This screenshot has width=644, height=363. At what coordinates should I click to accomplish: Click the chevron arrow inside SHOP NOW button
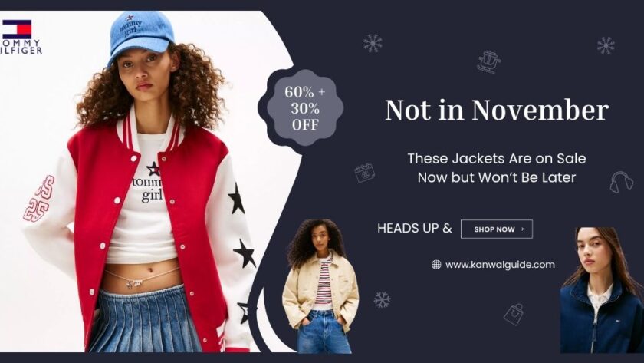point(522,229)
